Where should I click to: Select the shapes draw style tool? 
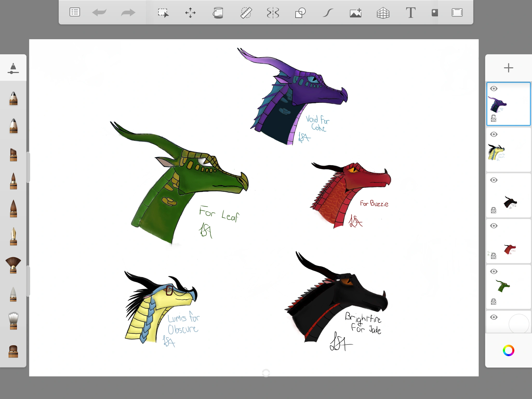[x=300, y=12]
